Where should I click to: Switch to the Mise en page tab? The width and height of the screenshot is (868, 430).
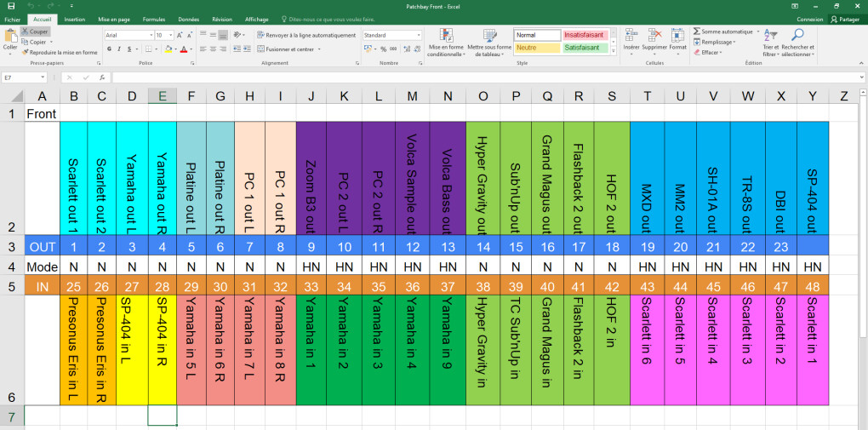click(x=114, y=20)
